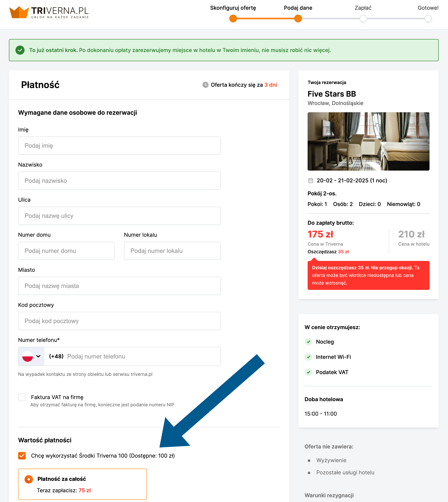
Task: Click the Zapłać progress step marker
Action: coord(363,18)
